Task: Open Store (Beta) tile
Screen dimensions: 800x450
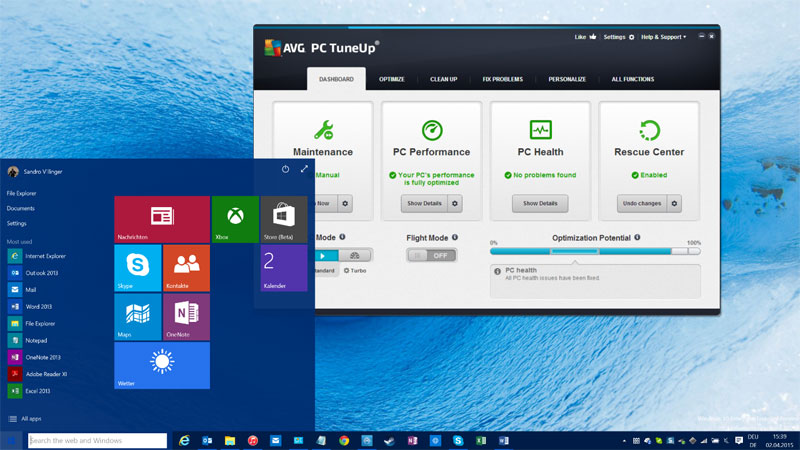Action: 284,219
